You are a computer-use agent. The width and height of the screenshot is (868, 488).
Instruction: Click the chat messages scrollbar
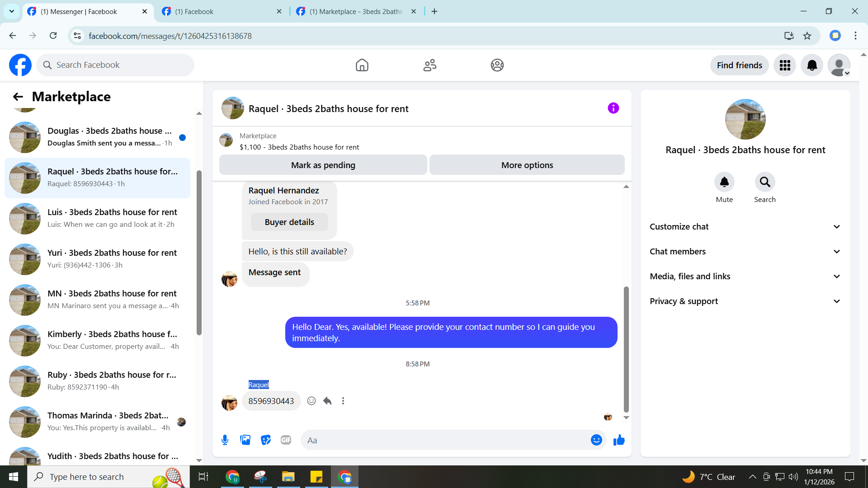point(626,348)
